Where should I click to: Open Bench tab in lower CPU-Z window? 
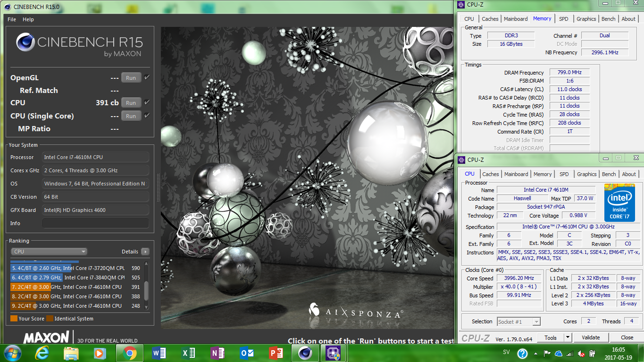tap(609, 174)
